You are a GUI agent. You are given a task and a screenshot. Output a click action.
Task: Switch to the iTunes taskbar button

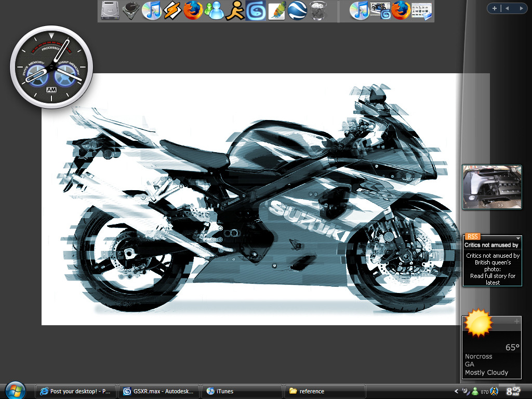(x=242, y=391)
